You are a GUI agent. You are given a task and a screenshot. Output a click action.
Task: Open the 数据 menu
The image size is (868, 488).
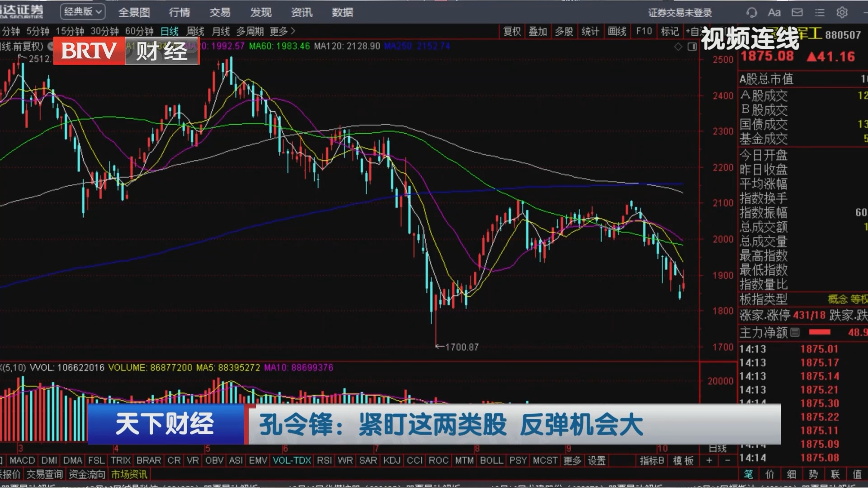pos(342,12)
